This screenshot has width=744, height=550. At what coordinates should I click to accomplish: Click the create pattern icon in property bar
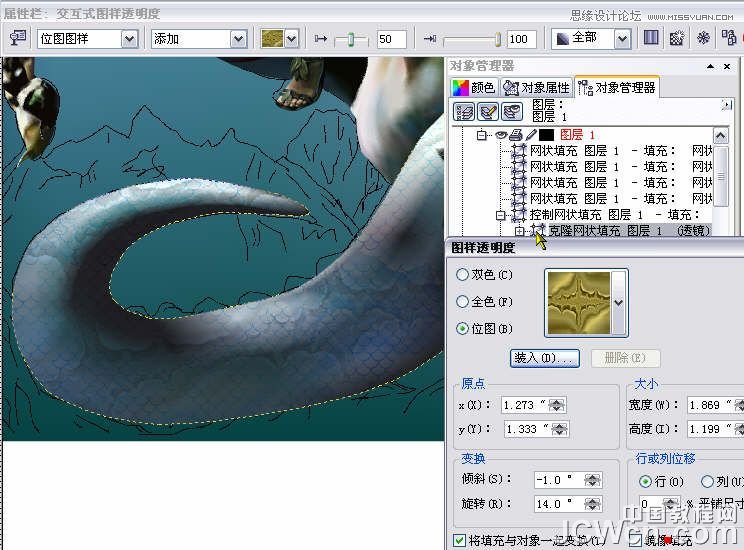click(677, 38)
